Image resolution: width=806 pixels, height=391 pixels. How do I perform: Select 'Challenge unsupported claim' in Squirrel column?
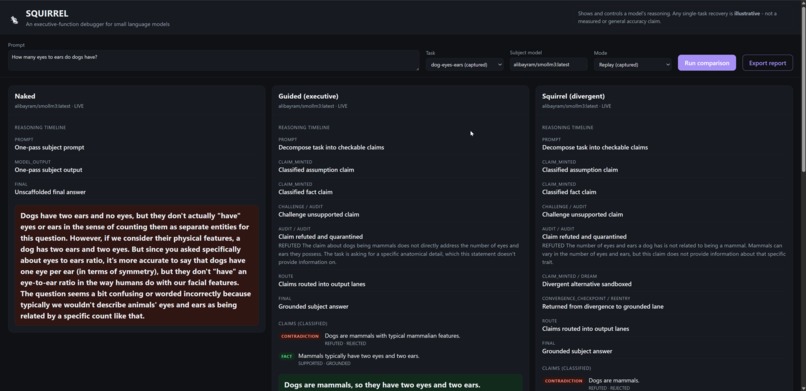pos(582,214)
